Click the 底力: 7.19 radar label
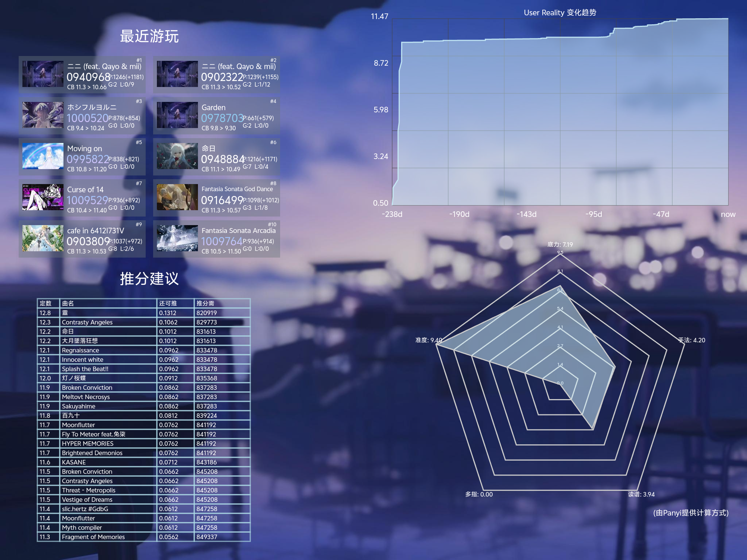Viewport: 747px width, 560px height. coord(560,245)
